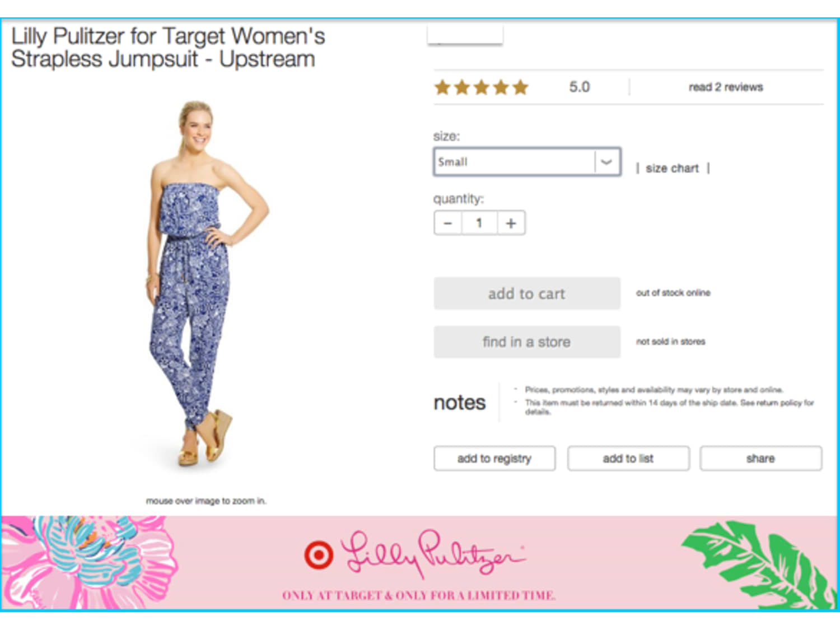Click the fifth gold rating star
Screen dimensions: 840x630
click(x=520, y=87)
